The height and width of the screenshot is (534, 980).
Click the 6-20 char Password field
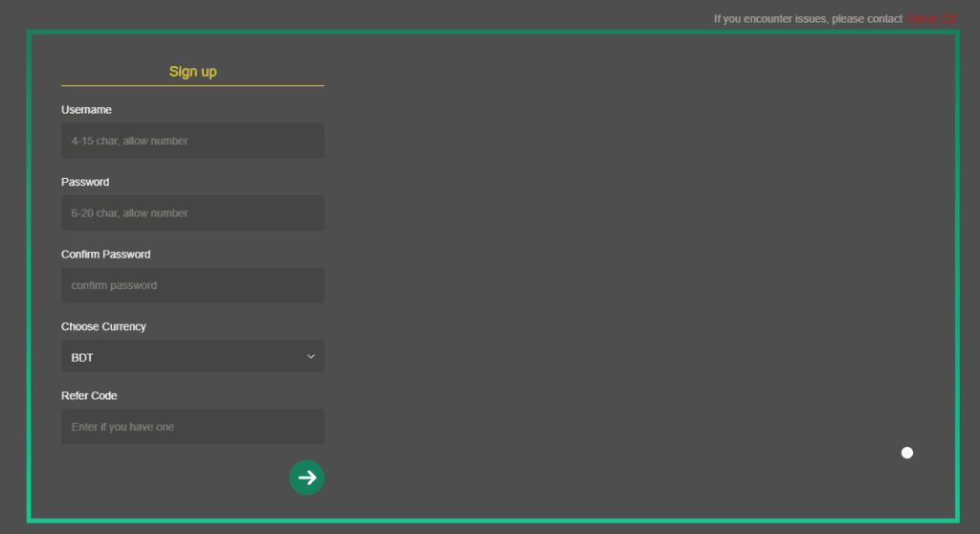192,213
